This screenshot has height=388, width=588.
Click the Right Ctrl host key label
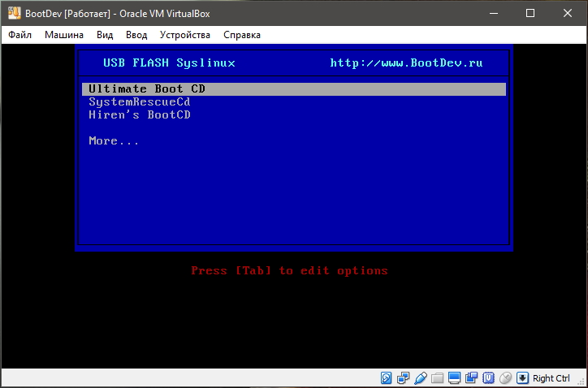tap(551, 378)
